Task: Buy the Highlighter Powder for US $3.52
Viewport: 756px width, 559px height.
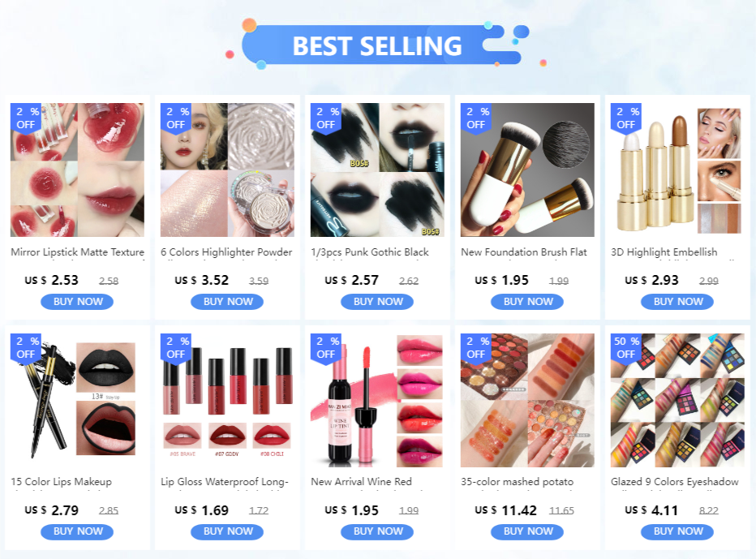Action: pos(227,302)
